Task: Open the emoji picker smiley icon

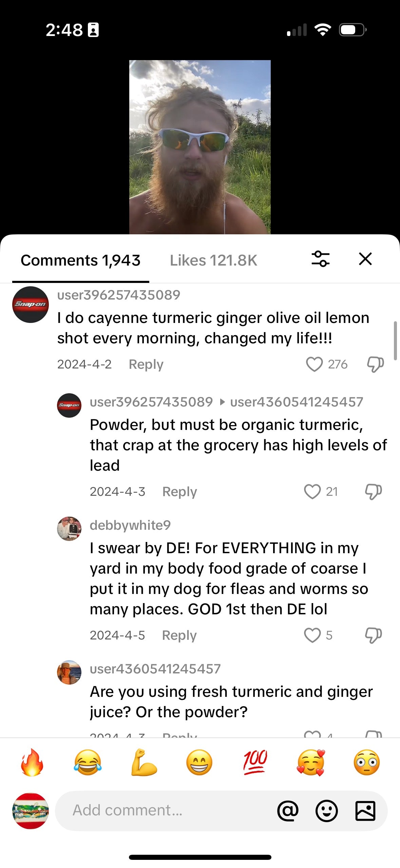Action: click(x=326, y=811)
